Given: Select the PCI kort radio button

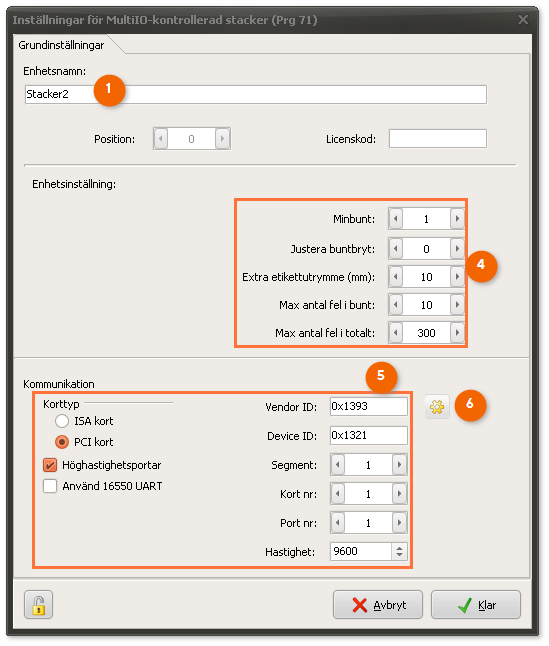Looking at the screenshot, I should coord(62,442).
